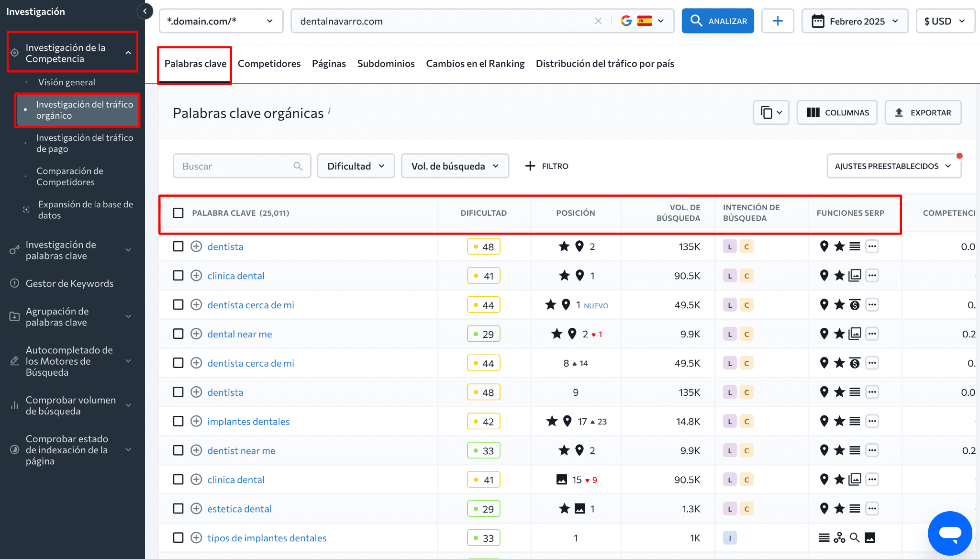
Task: Click the EXPORTAR button
Action: 923,112
